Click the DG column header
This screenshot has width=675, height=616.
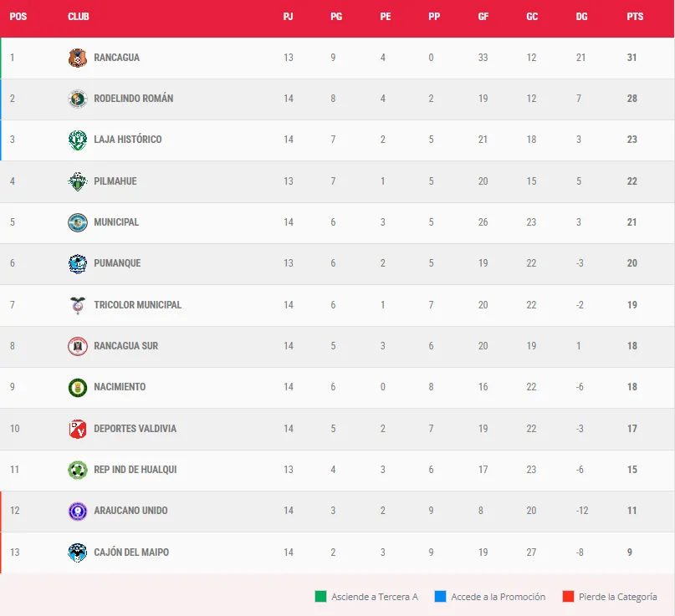click(x=581, y=17)
